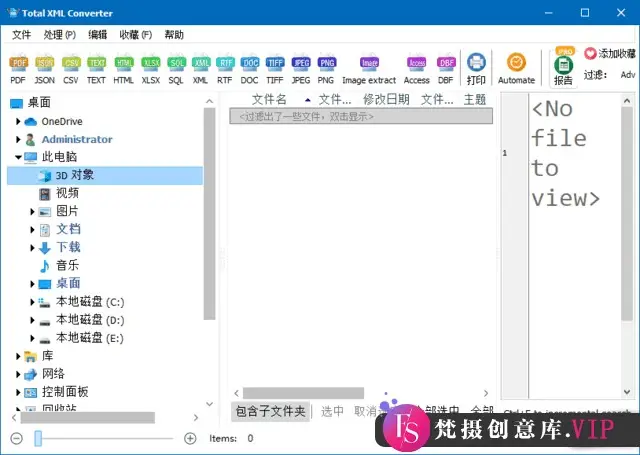This screenshot has height=455, width=640.
Task: Open the 帮助 menu
Action: [174, 35]
